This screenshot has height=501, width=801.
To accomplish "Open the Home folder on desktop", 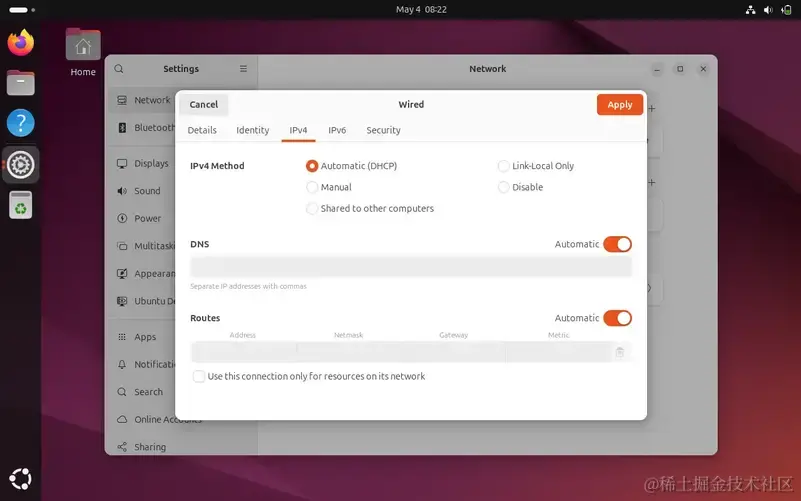I will pos(83,53).
